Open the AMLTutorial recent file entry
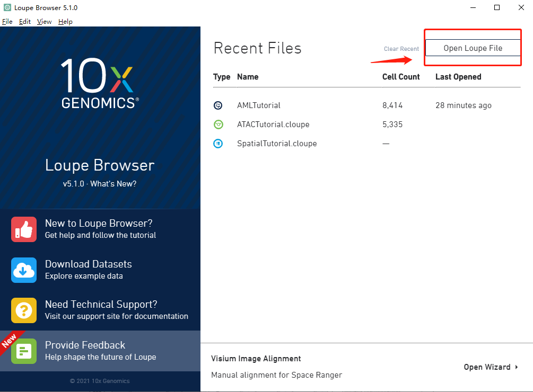Image resolution: width=533 pixels, height=392 pixels. pos(259,105)
